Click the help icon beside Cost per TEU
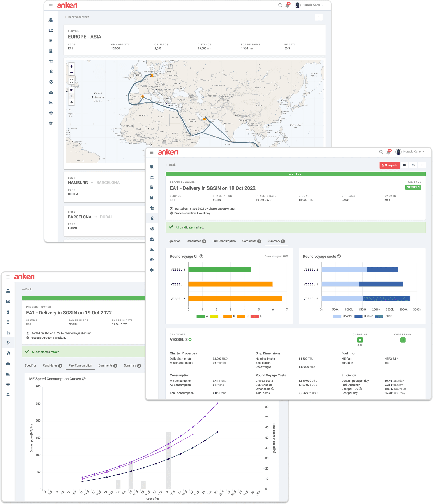The height and width of the screenshot is (504, 433). point(360,389)
